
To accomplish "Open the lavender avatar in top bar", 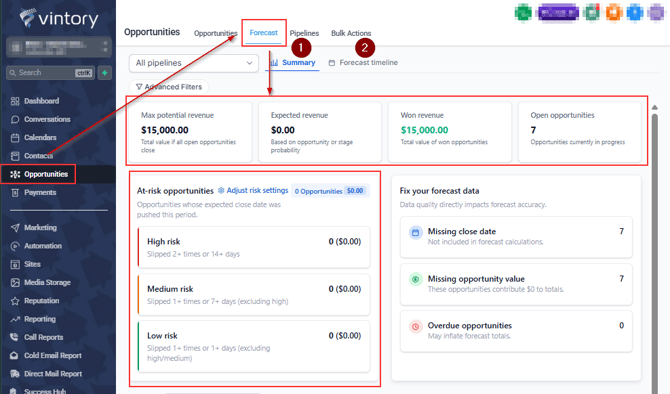I will click(x=656, y=12).
